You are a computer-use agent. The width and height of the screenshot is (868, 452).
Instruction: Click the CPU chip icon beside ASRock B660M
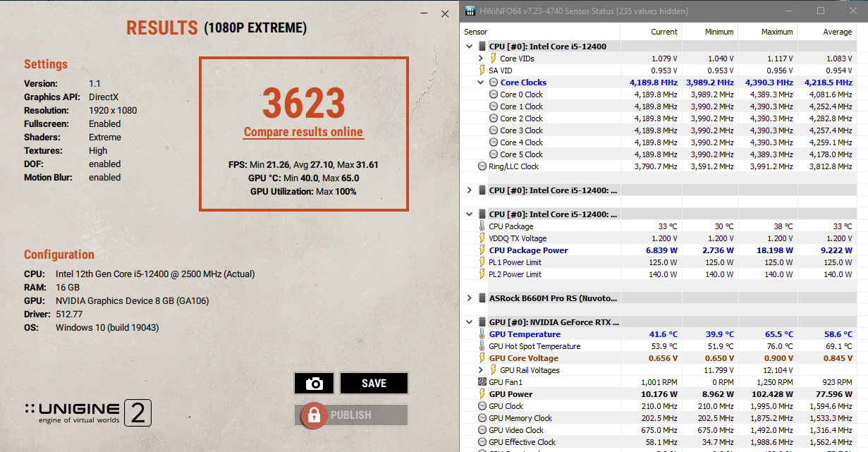tap(482, 298)
